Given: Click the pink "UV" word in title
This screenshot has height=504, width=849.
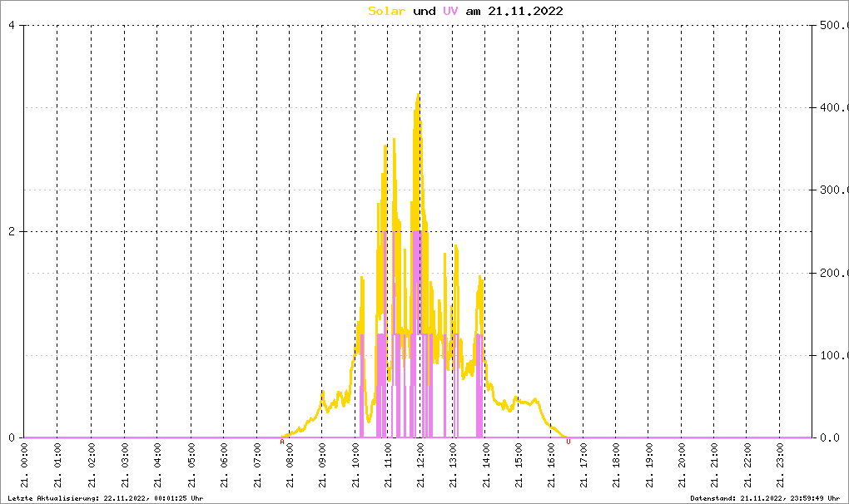Looking at the screenshot, I should click(450, 11).
